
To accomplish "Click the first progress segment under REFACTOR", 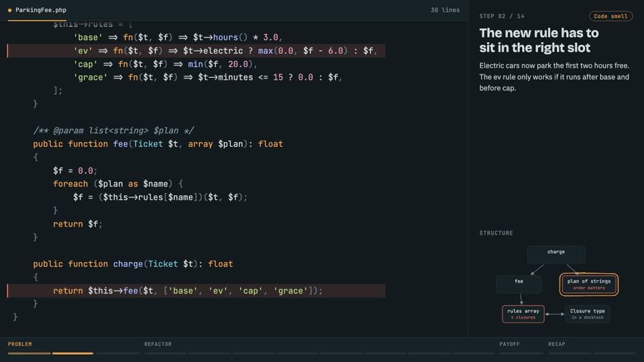I will [x=165, y=353].
